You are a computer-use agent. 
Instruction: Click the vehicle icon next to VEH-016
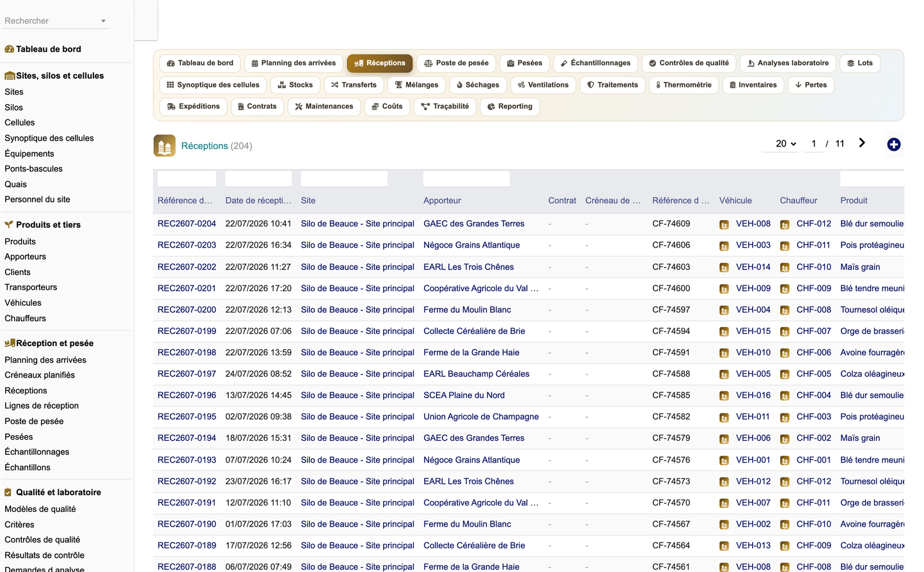pyautogui.click(x=724, y=396)
